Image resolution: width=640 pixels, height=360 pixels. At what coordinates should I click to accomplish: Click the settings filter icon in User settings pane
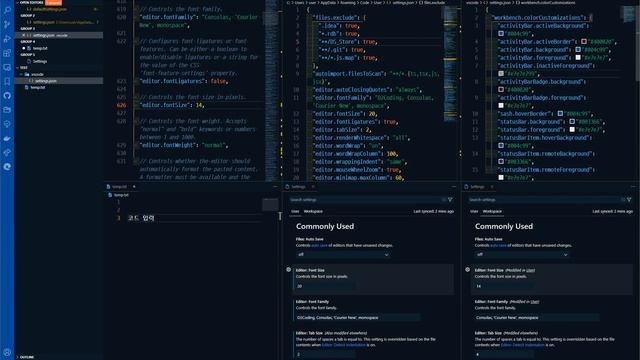[450, 200]
